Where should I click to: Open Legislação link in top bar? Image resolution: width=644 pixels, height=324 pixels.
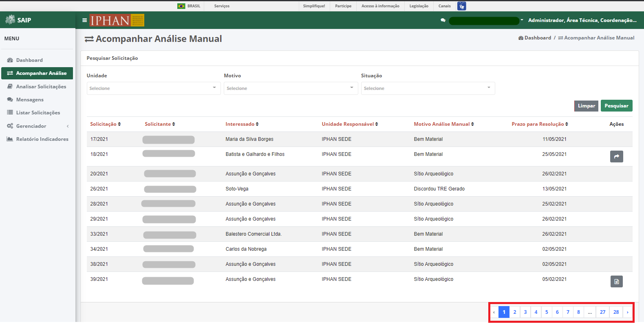tap(419, 6)
